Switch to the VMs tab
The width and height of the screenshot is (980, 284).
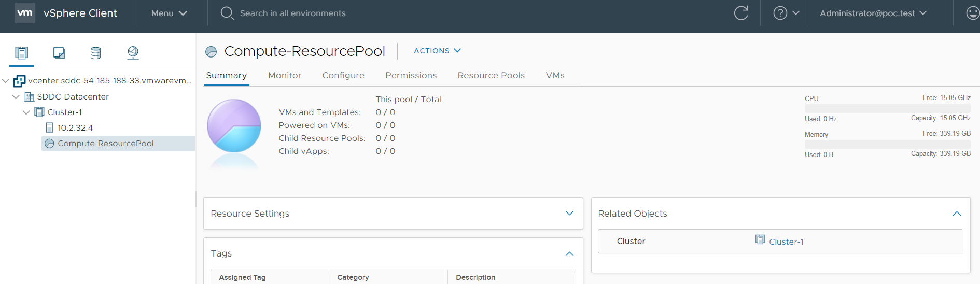point(555,75)
